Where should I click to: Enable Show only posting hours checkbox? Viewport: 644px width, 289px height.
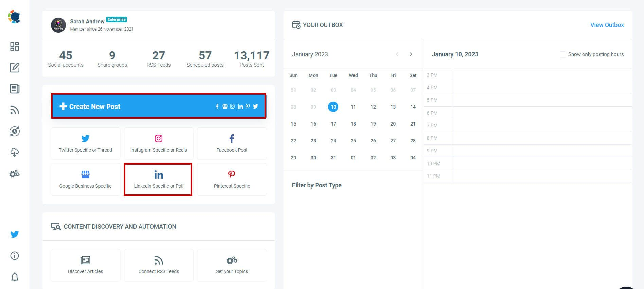pyautogui.click(x=563, y=54)
